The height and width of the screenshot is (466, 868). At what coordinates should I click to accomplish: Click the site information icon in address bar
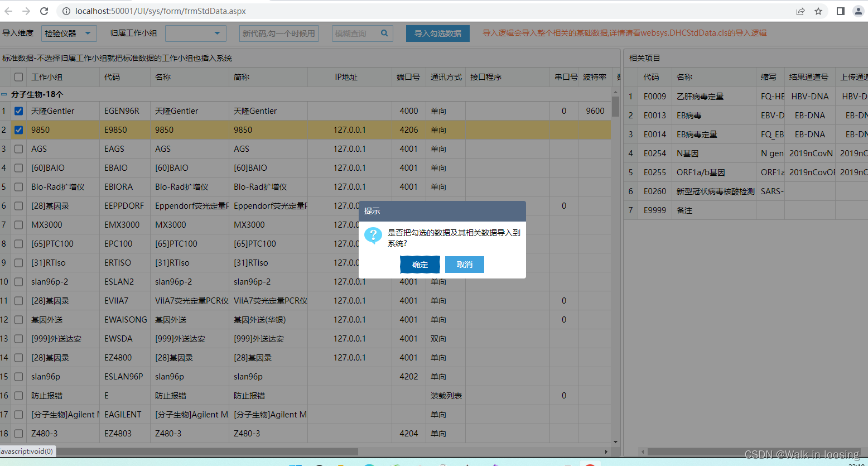click(66, 11)
